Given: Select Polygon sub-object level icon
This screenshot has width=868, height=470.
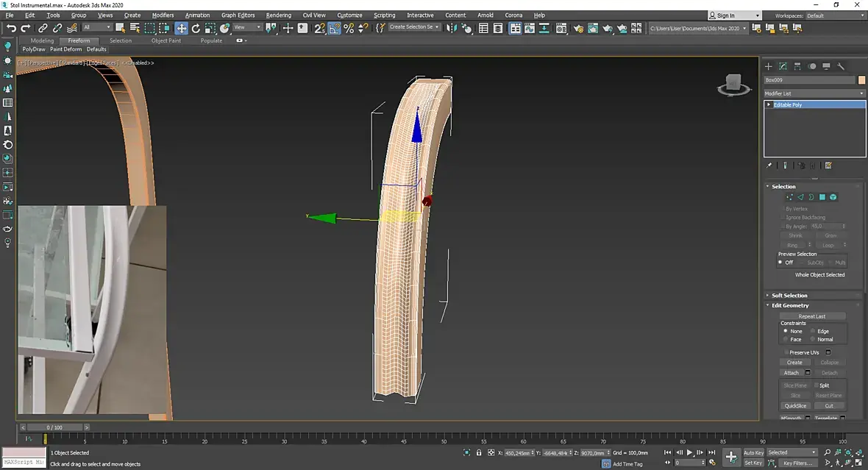Looking at the screenshot, I should pos(822,197).
